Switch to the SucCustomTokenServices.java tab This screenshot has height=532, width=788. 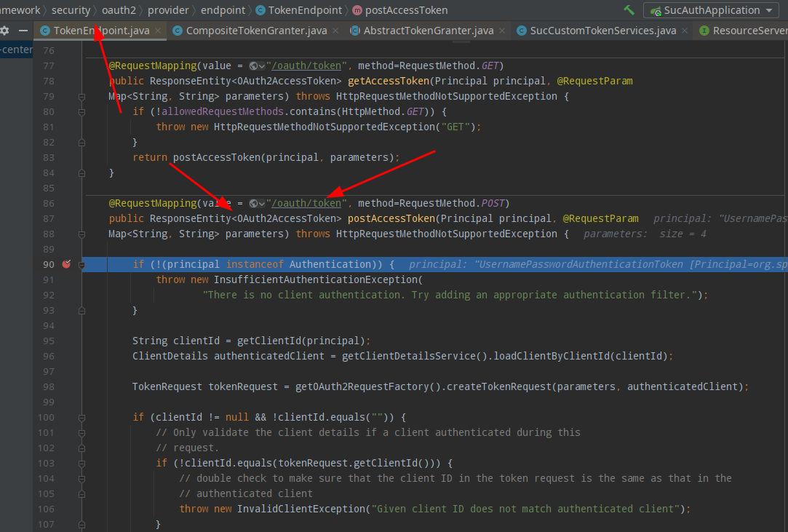tap(602, 31)
